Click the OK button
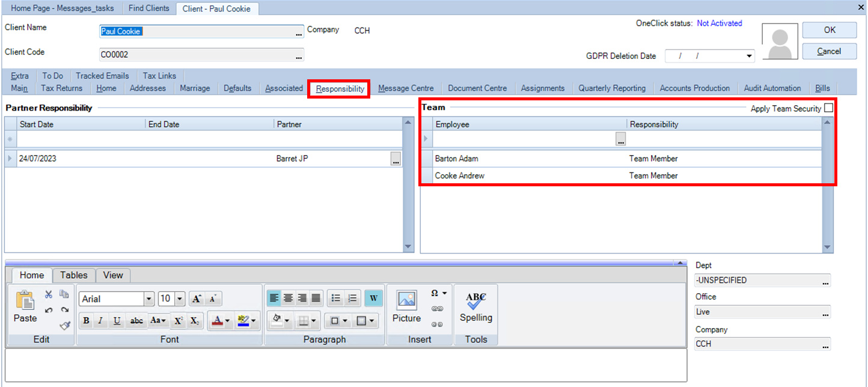This screenshot has height=387, width=868. click(x=830, y=30)
